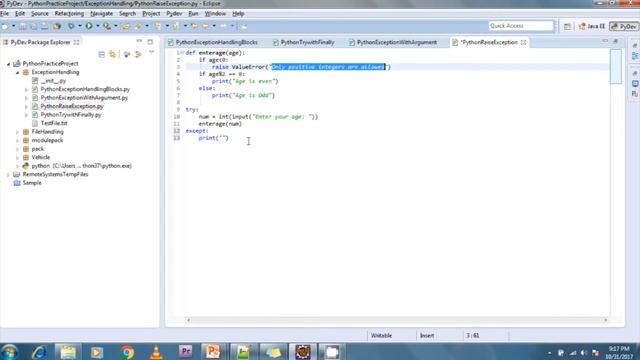Open Internet Explorer from taskbar
Viewport: 640px width, 360px height.
point(39,352)
